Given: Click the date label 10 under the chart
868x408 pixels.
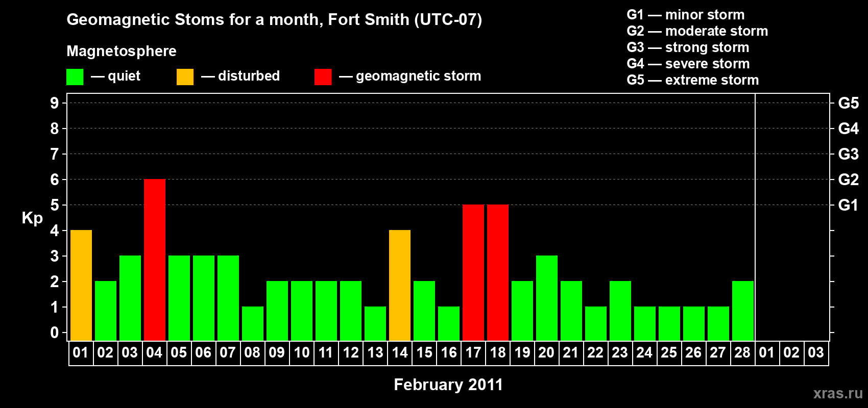Looking at the screenshot, I should pos(302,353).
